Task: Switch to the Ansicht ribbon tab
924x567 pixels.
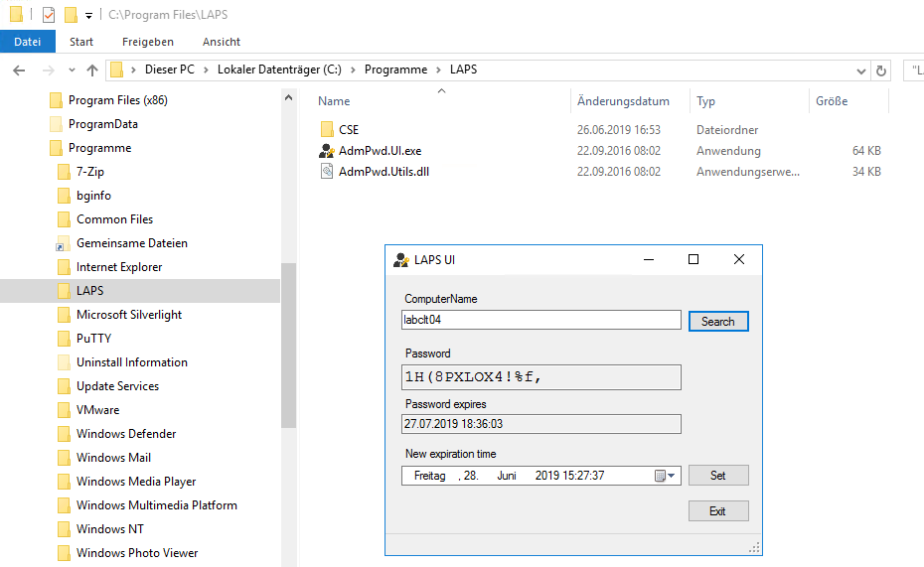Action: pyautogui.click(x=222, y=42)
